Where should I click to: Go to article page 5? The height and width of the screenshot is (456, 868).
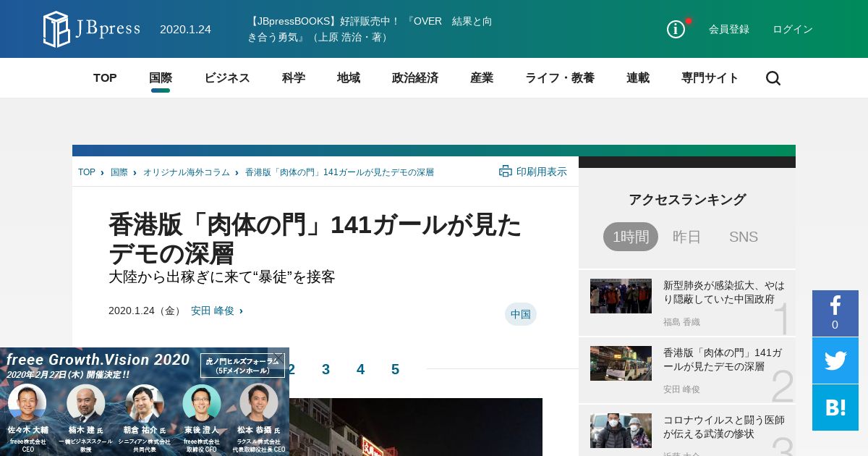[x=396, y=370]
